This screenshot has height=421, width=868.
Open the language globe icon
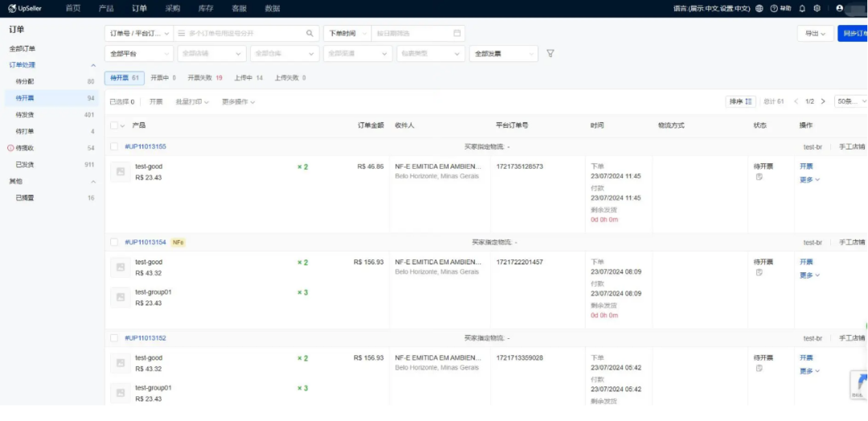click(x=759, y=8)
